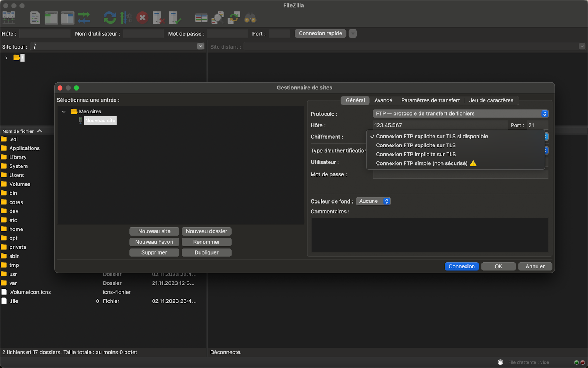Click the warning icon beside unsecured FTP
This screenshot has width=588, height=368.
tap(473, 163)
